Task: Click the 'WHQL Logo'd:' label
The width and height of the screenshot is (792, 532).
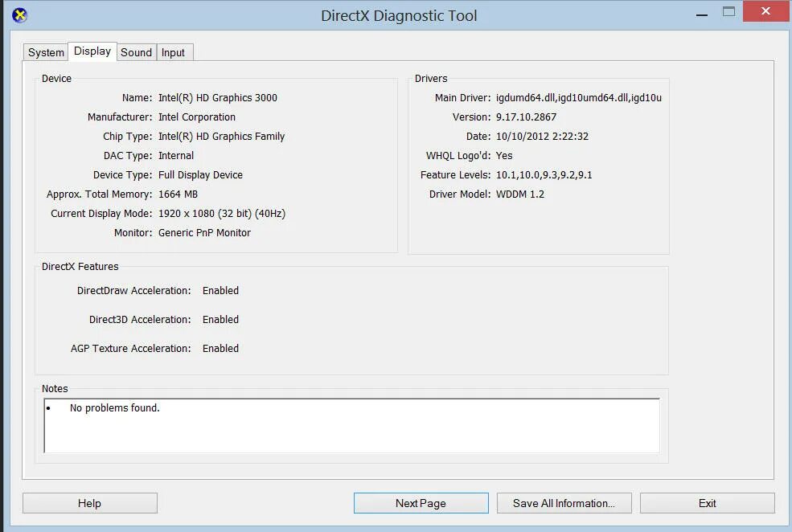Action: 458,155
